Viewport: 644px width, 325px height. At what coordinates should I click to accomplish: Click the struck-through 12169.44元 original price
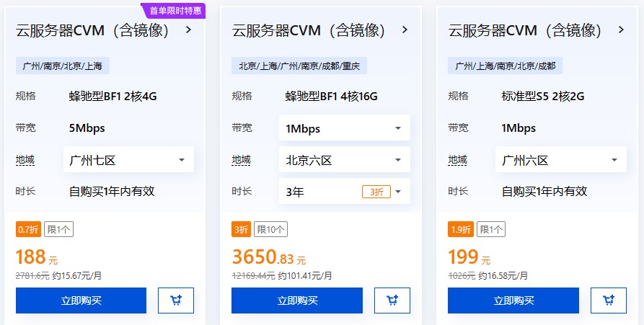253,276
